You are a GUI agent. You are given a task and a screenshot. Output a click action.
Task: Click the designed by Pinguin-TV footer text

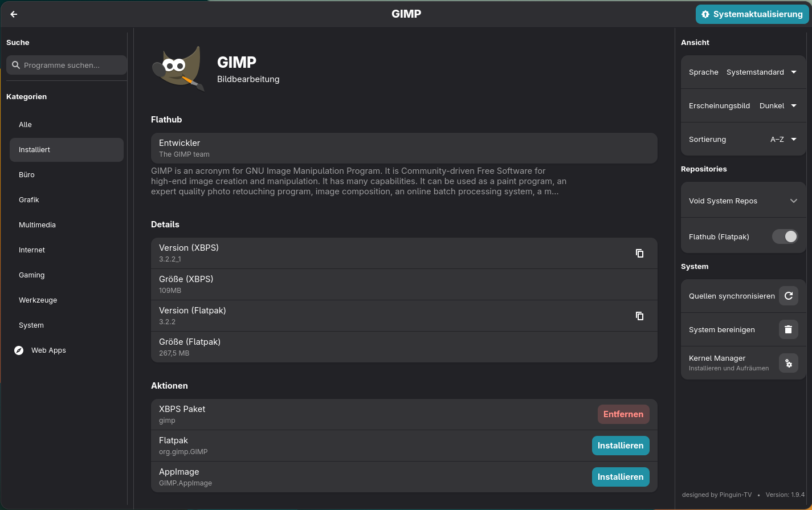(717, 495)
